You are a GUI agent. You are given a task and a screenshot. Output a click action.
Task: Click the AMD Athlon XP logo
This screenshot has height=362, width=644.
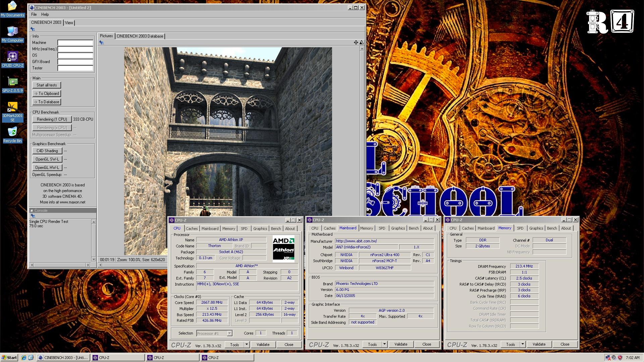[283, 249]
